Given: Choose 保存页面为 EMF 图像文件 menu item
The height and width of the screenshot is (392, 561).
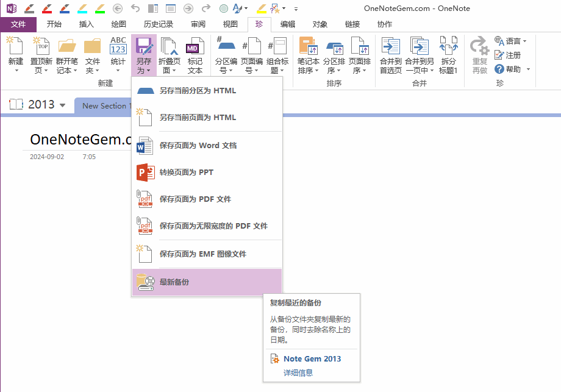Looking at the screenshot, I should click(207, 254).
